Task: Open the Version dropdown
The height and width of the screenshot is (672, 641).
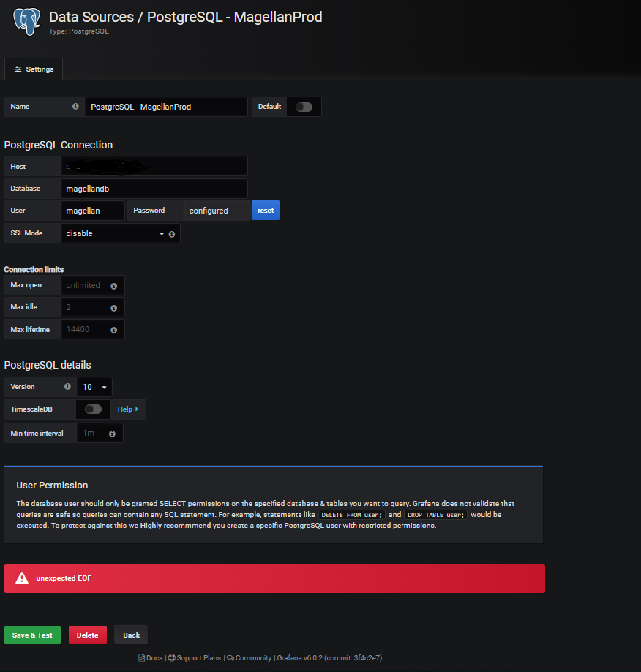Action: pyautogui.click(x=94, y=386)
